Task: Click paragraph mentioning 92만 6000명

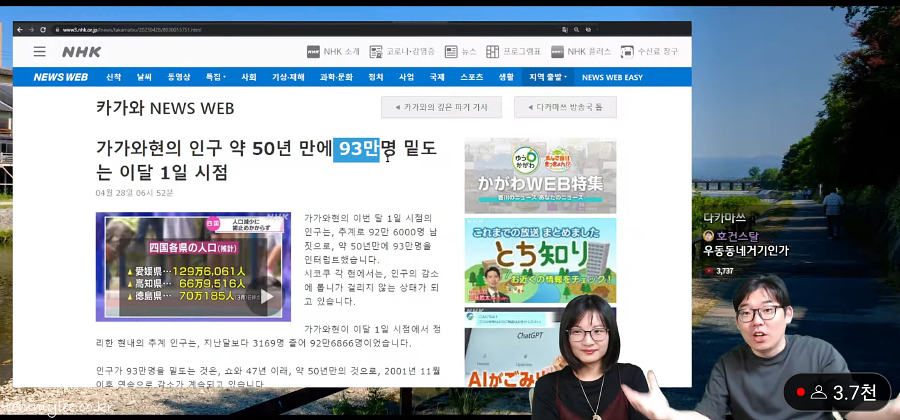Action: click(370, 240)
